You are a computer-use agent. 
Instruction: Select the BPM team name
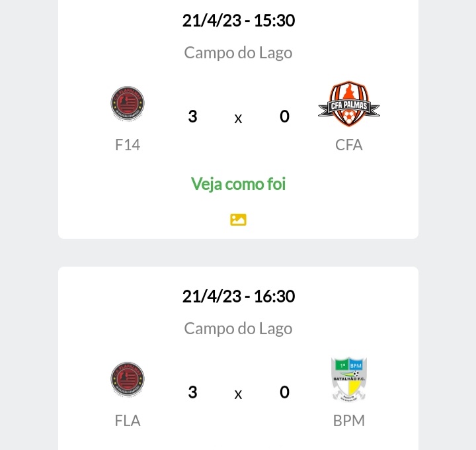tap(349, 421)
